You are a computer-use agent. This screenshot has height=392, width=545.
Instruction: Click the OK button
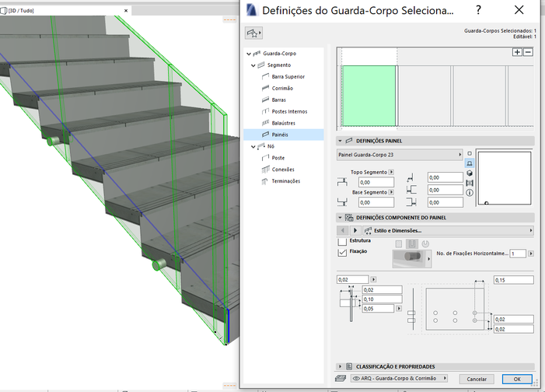(x=516, y=379)
